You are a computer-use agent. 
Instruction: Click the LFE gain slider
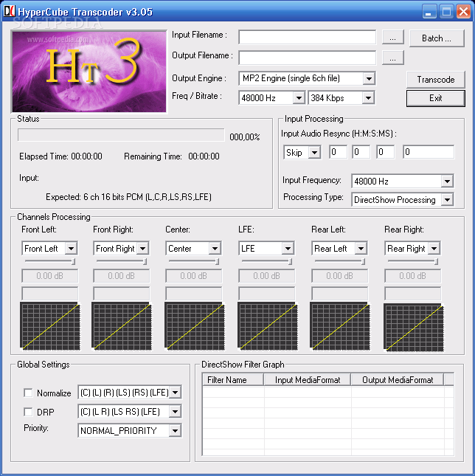tap(266, 261)
